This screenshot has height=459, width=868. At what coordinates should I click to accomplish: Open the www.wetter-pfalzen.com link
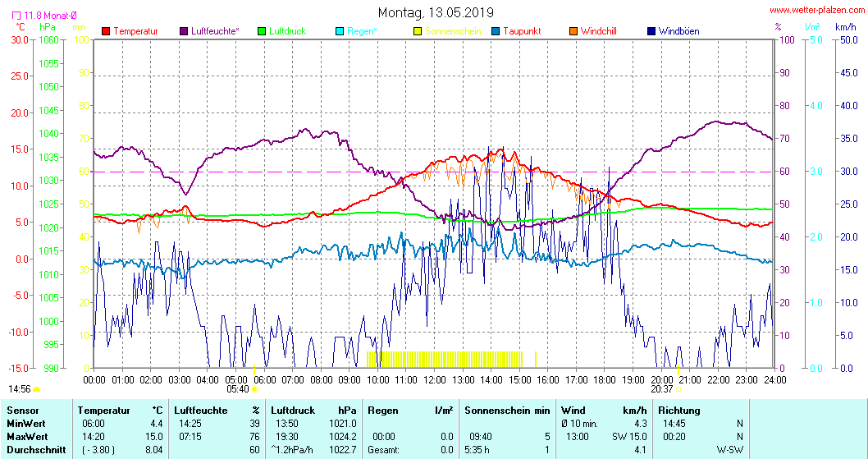click(817, 11)
